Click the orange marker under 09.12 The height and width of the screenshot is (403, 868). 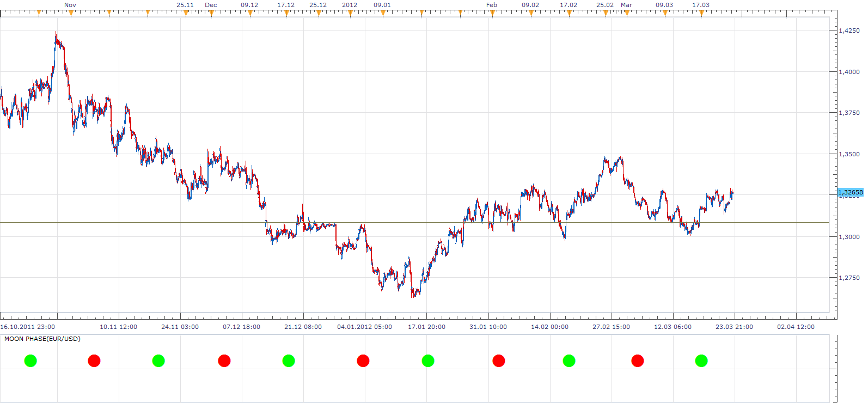[x=250, y=13]
